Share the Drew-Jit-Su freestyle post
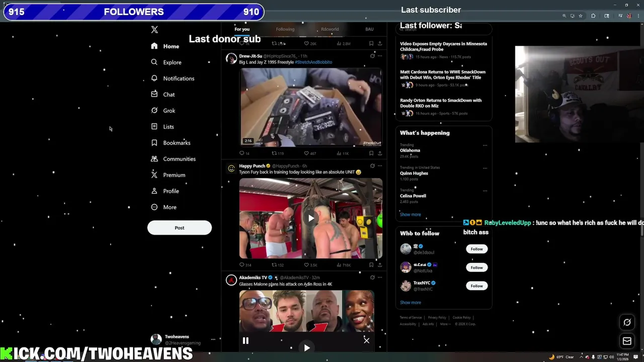The height and width of the screenshot is (362, 644). (380, 153)
